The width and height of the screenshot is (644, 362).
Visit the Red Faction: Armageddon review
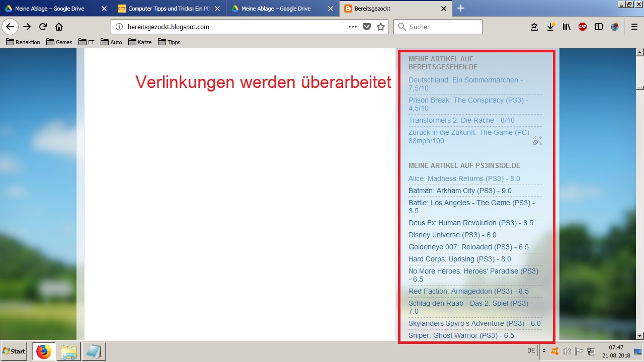click(x=468, y=291)
